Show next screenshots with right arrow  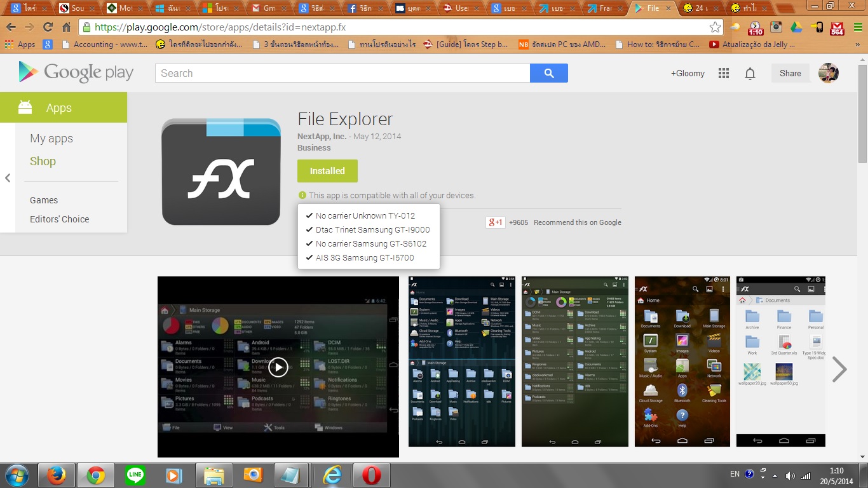click(x=839, y=369)
